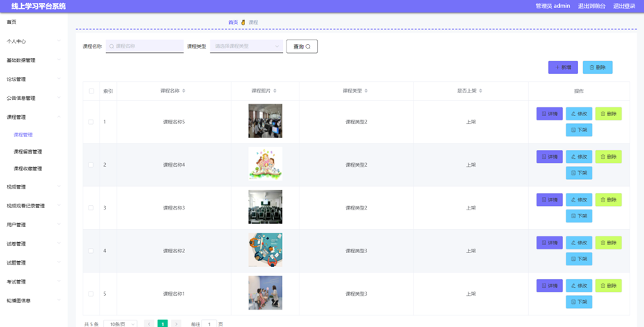Click 下架 for 课程名称5
This screenshot has width=644, height=327.
point(579,130)
